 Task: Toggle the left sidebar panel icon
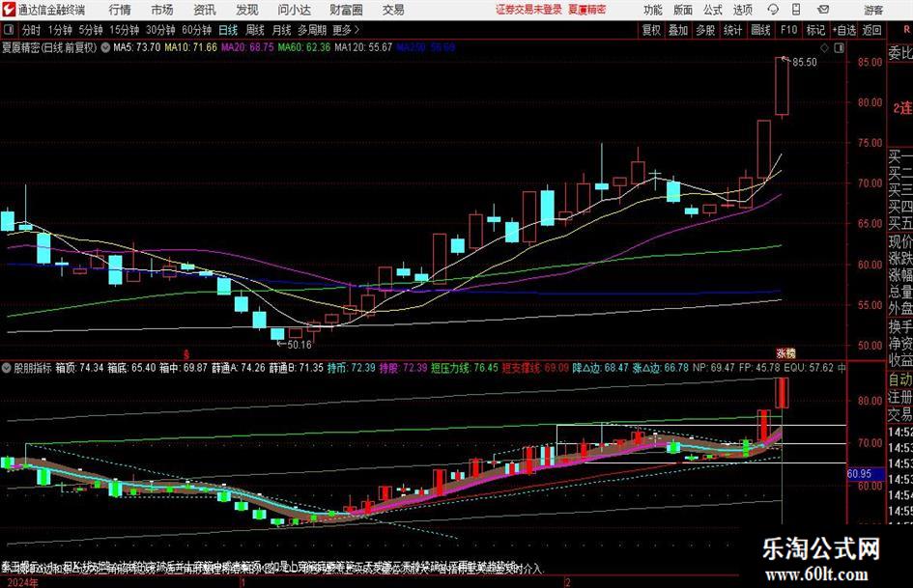8,29
